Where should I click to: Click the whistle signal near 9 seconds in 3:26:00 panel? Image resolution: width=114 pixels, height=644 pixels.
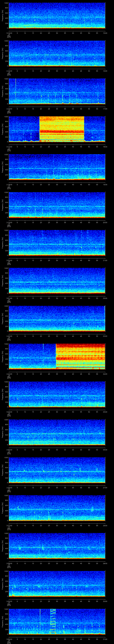click(24, 470)
